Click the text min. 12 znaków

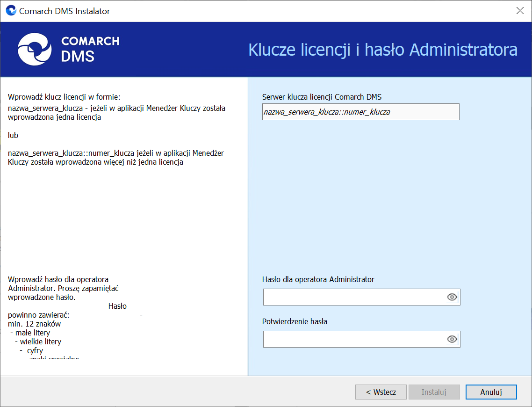click(x=34, y=324)
